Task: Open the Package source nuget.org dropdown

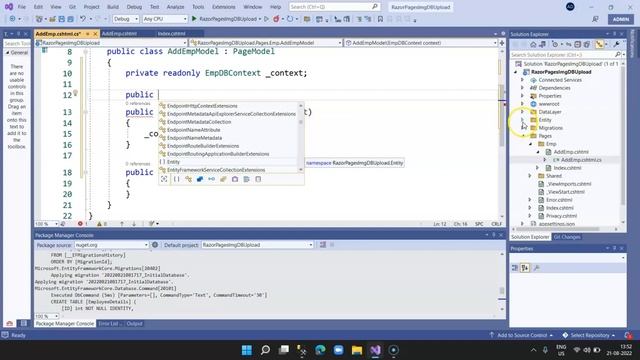Action: coord(111,245)
